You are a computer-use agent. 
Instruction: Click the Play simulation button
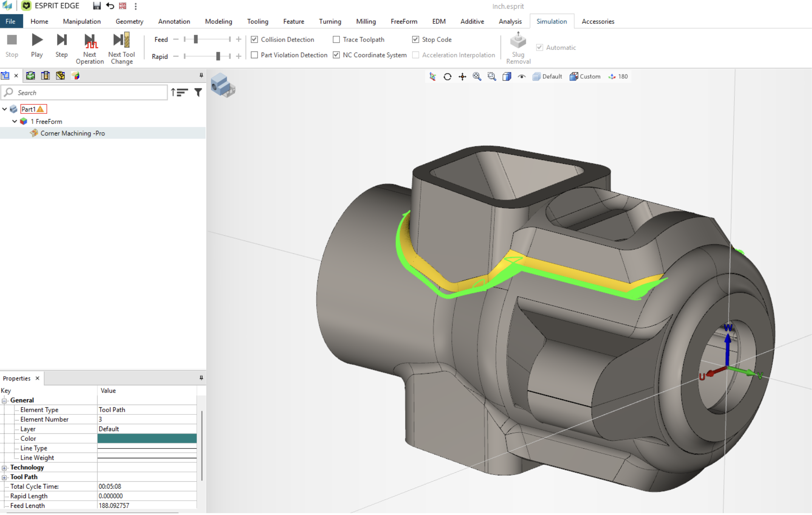pyautogui.click(x=37, y=40)
